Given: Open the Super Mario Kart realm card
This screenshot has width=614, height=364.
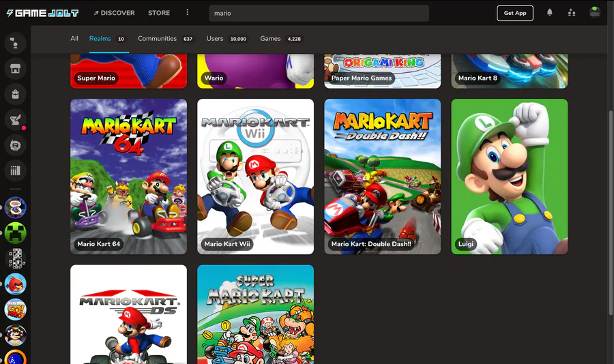Looking at the screenshot, I should (x=255, y=314).
